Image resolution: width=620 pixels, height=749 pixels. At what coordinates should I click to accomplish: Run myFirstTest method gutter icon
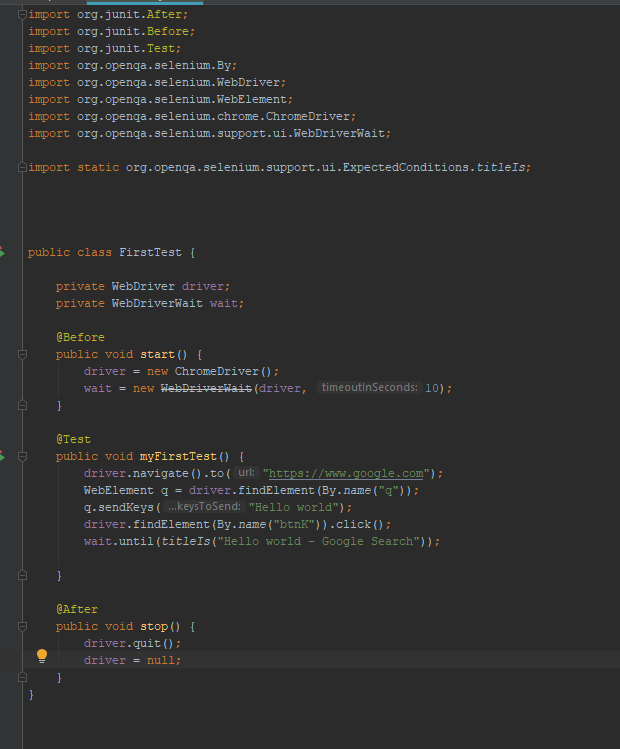(2, 457)
